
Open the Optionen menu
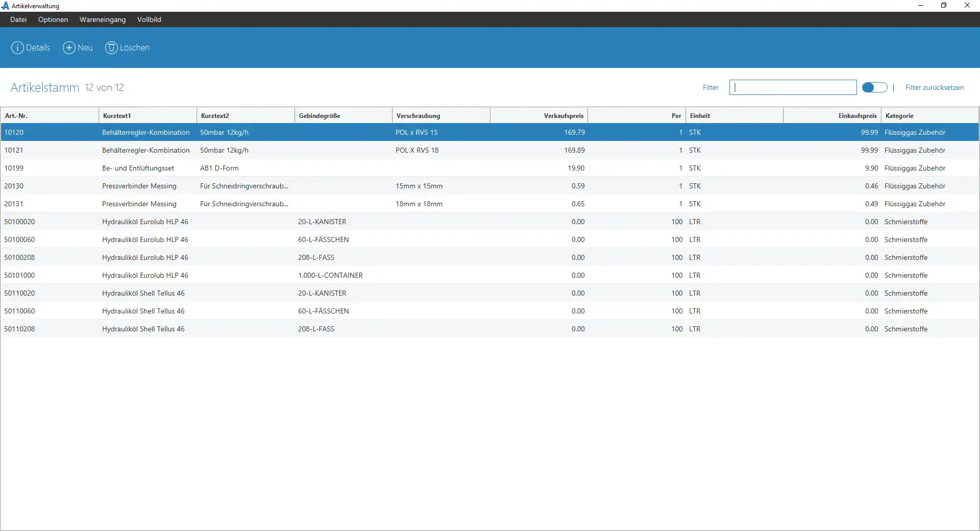coord(53,19)
